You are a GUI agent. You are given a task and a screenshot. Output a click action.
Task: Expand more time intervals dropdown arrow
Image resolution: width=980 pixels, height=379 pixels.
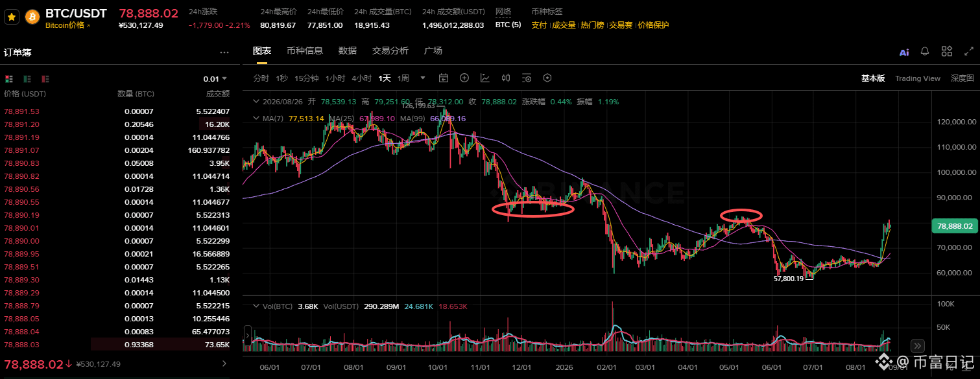coord(423,78)
